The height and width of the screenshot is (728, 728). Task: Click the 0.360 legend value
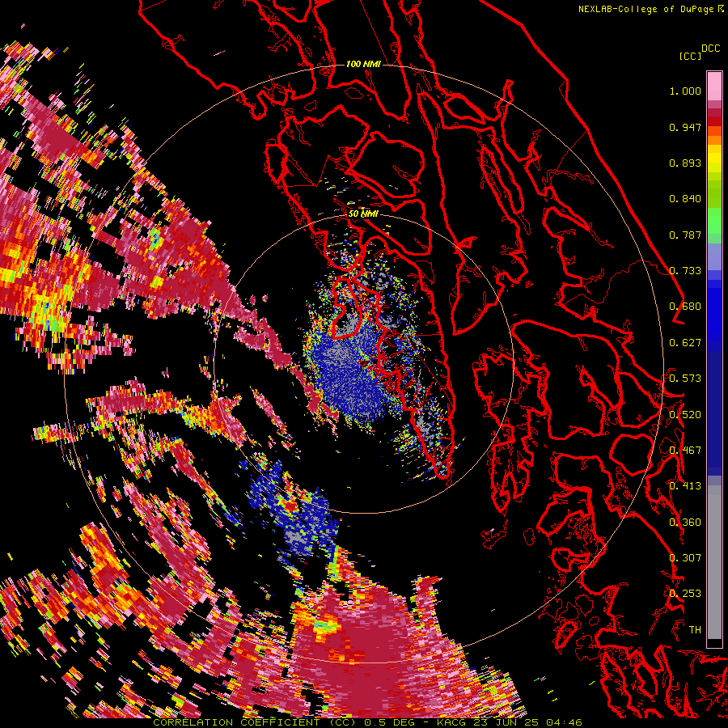[x=685, y=523]
